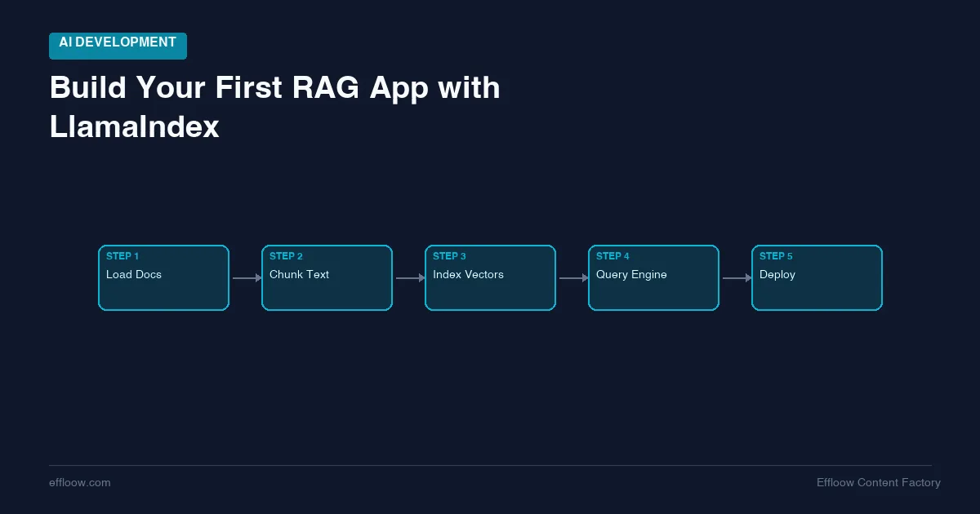Select the Index Vectors step text
The height and width of the screenshot is (514, 980).
(x=468, y=275)
